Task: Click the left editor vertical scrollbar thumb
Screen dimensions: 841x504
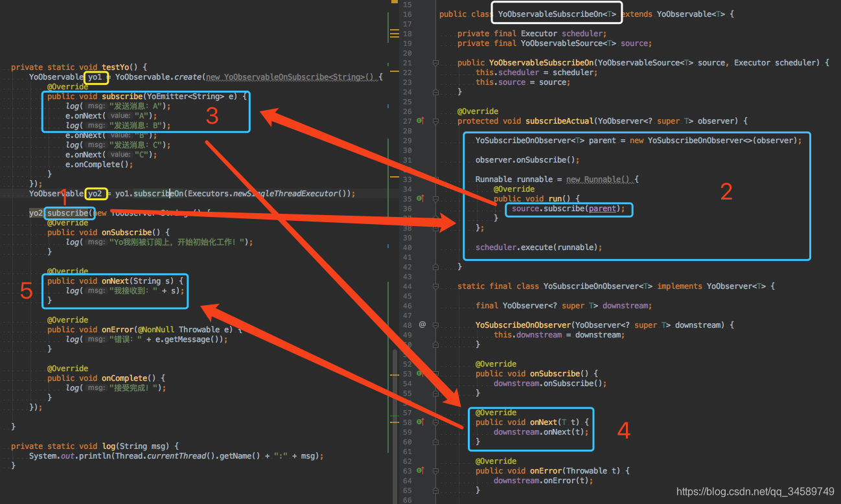Action: (395, 426)
